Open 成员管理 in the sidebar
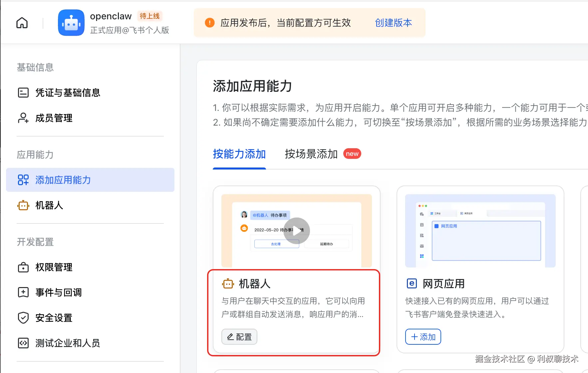The height and width of the screenshot is (373, 588). [x=90, y=118]
